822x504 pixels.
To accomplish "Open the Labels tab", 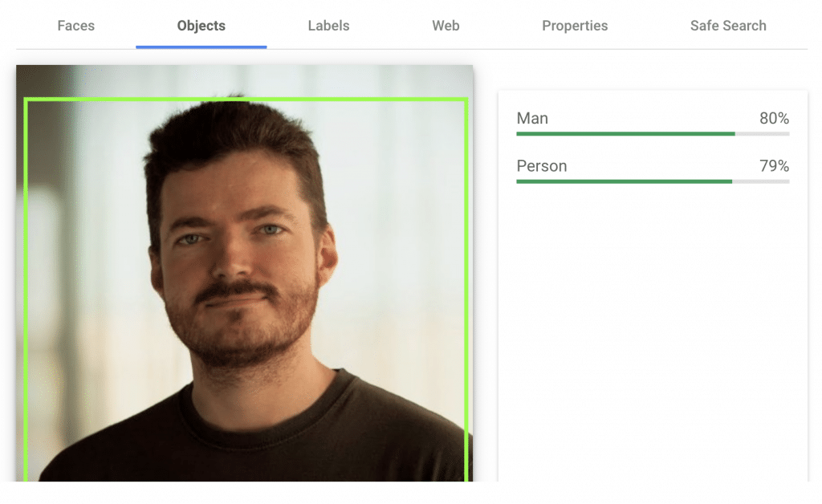I will click(328, 26).
